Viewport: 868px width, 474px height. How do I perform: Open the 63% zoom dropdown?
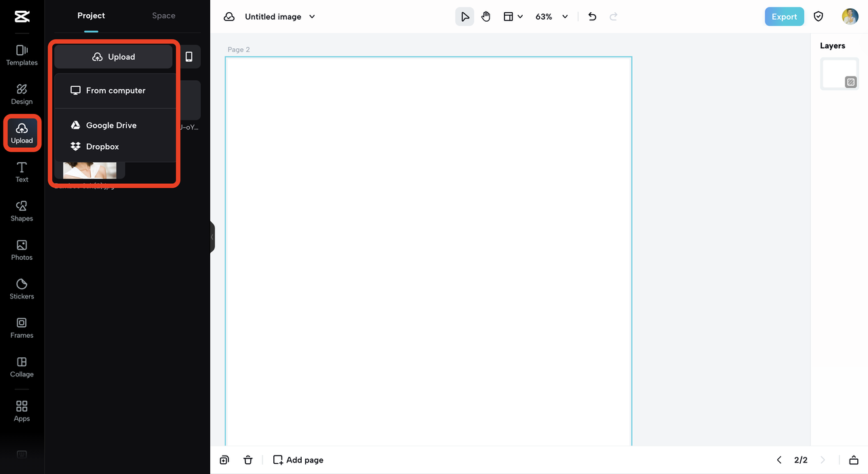tap(551, 17)
